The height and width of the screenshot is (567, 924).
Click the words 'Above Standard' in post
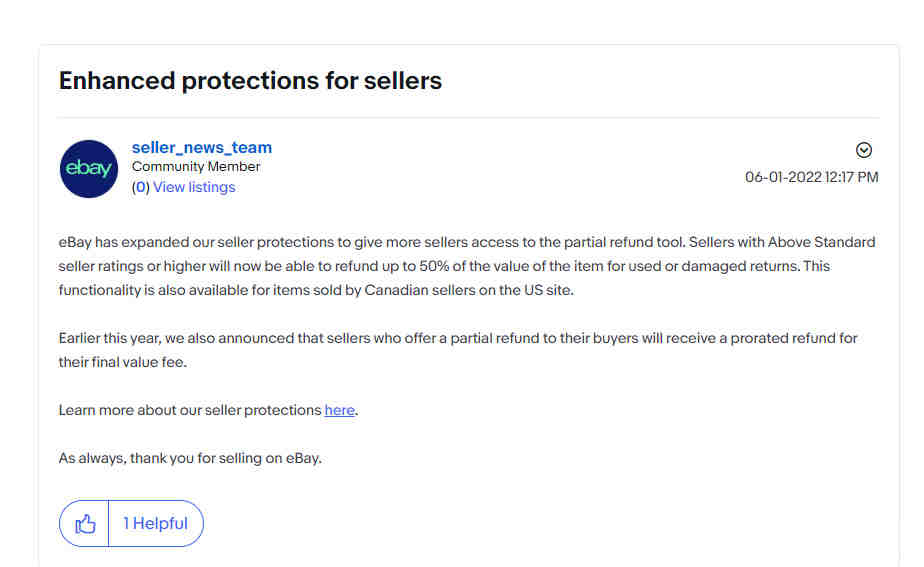pyautogui.click(x=821, y=242)
